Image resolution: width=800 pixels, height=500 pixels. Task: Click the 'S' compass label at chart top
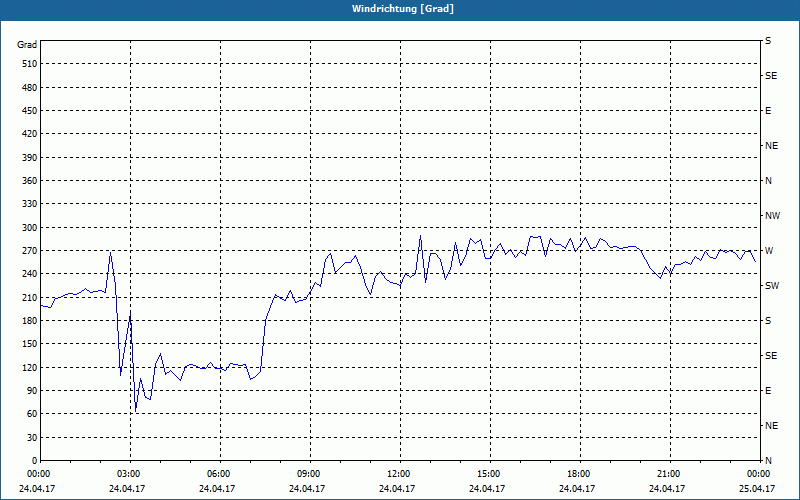(x=768, y=41)
